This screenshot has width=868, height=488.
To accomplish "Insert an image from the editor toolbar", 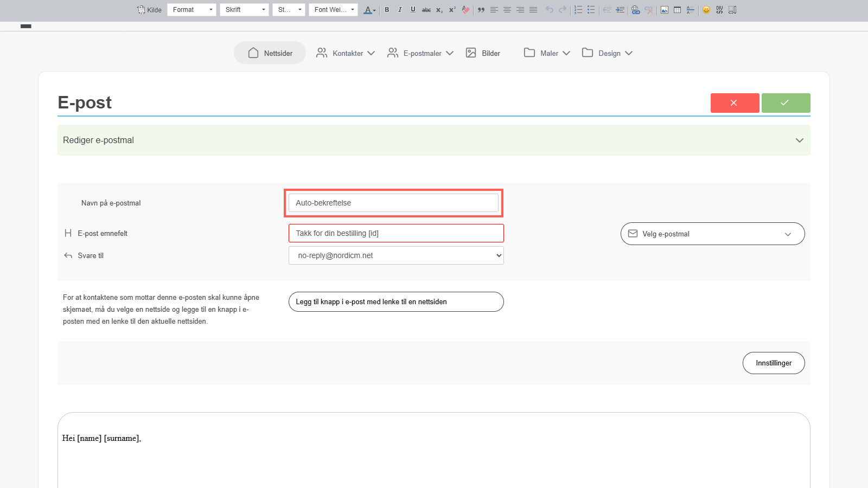I will tap(665, 10).
